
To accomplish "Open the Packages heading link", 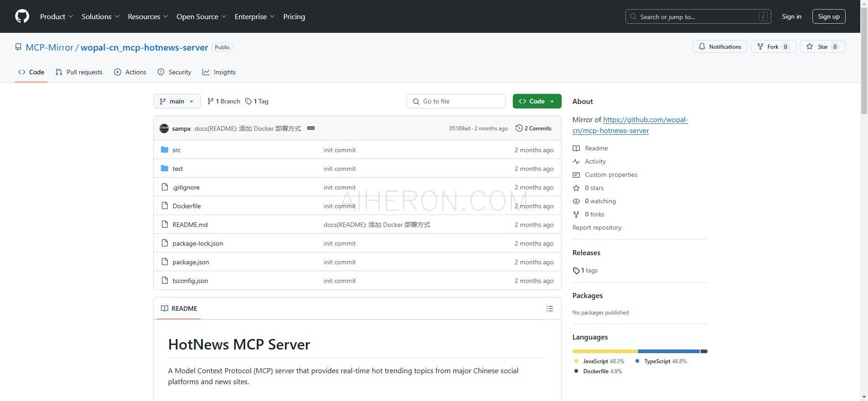I will [x=588, y=295].
